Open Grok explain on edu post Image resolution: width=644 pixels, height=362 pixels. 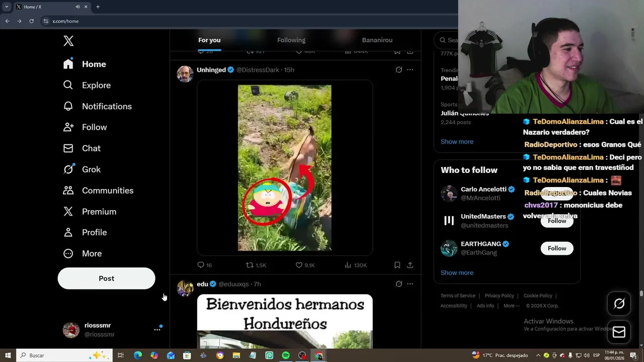click(398, 284)
